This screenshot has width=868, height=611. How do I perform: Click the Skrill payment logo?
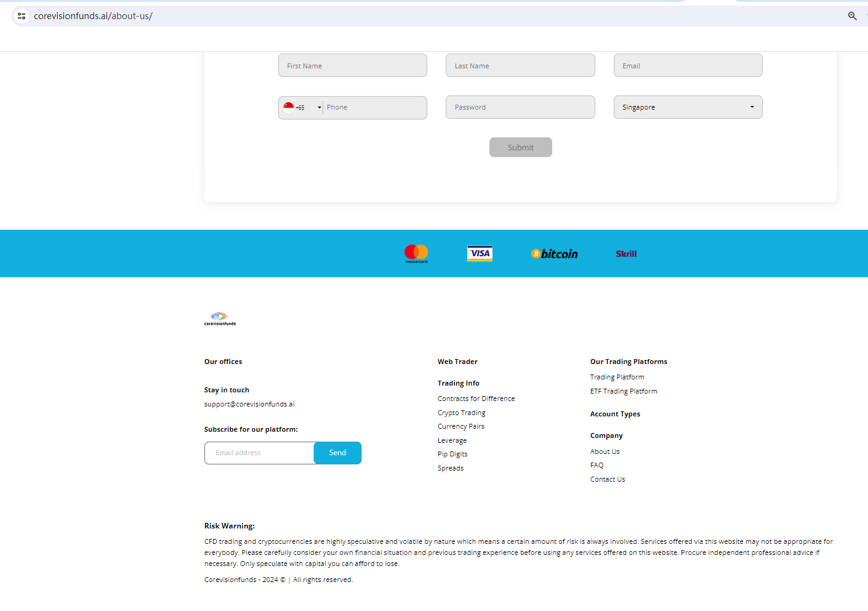tap(626, 254)
